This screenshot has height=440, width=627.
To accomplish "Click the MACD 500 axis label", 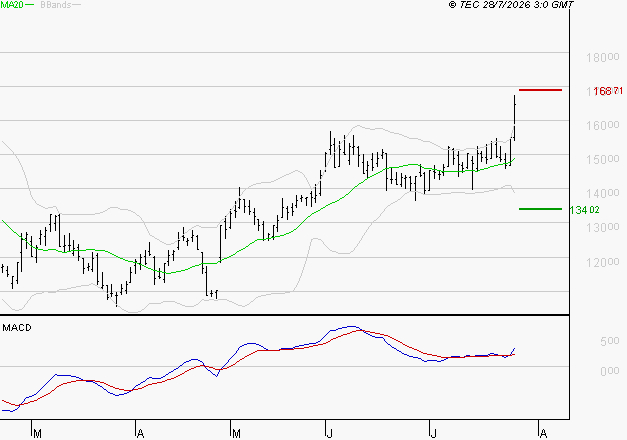I will [x=610, y=341].
